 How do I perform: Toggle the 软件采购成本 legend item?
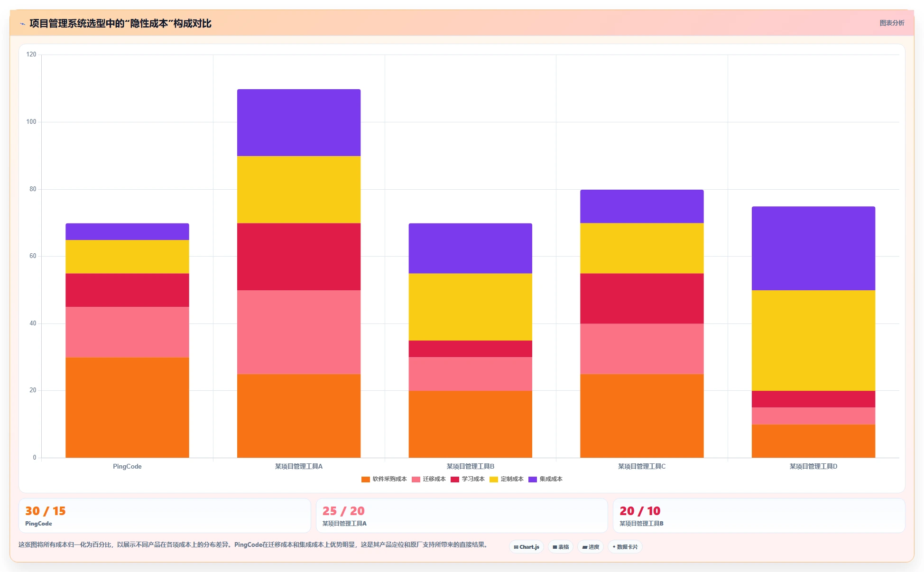384,479
